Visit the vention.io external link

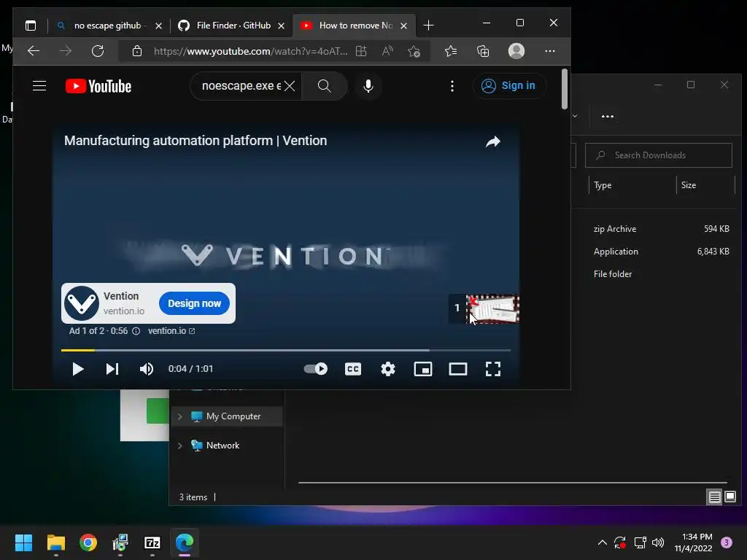171,331
